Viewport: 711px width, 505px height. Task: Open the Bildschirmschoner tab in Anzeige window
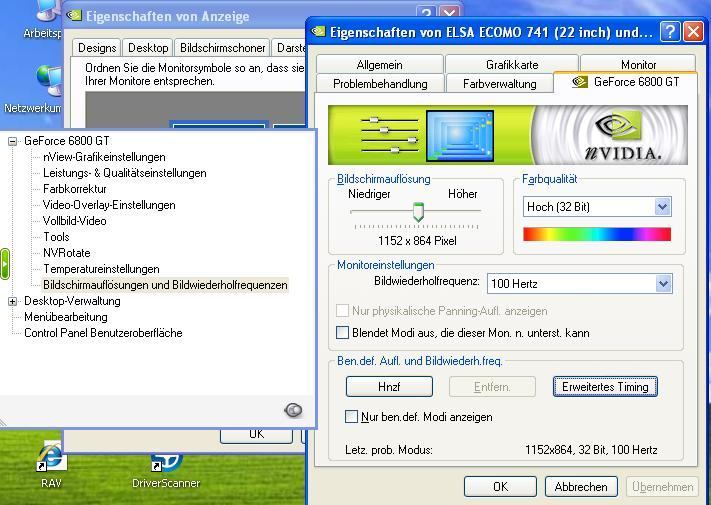[x=222, y=48]
